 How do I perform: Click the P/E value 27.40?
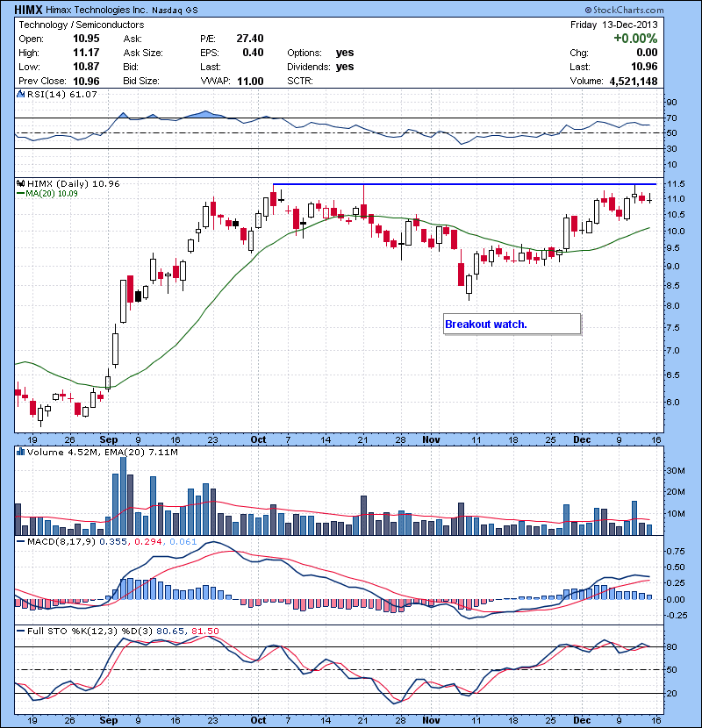[250, 39]
